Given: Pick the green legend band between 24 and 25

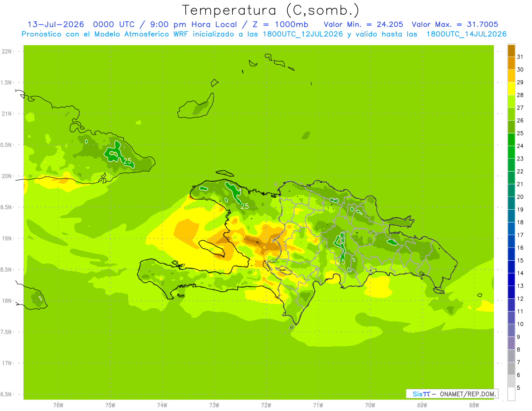Looking at the screenshot, I should pos(511,140).
